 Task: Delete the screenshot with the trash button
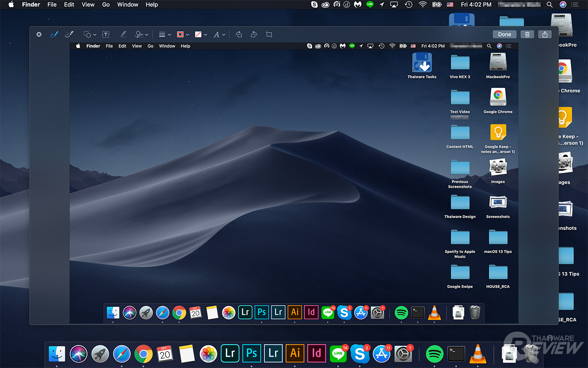pyautogui.click(x=527, y=34)
